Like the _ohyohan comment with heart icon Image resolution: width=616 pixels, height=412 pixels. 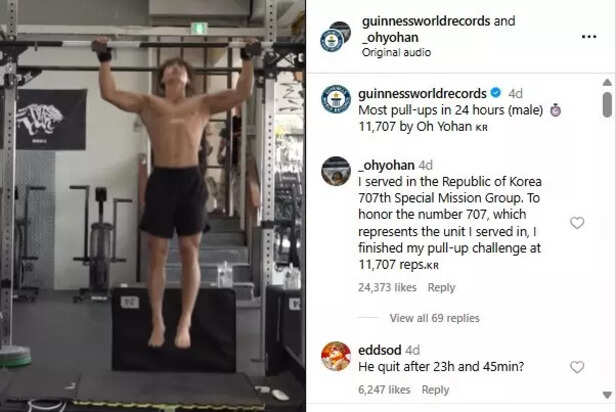pyautogui.click(x=577, y=223)
